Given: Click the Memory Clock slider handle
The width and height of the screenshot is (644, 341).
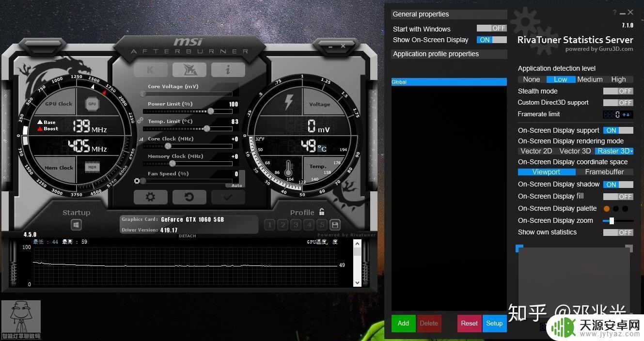Looking at the screenshot, I should (172, 164).
